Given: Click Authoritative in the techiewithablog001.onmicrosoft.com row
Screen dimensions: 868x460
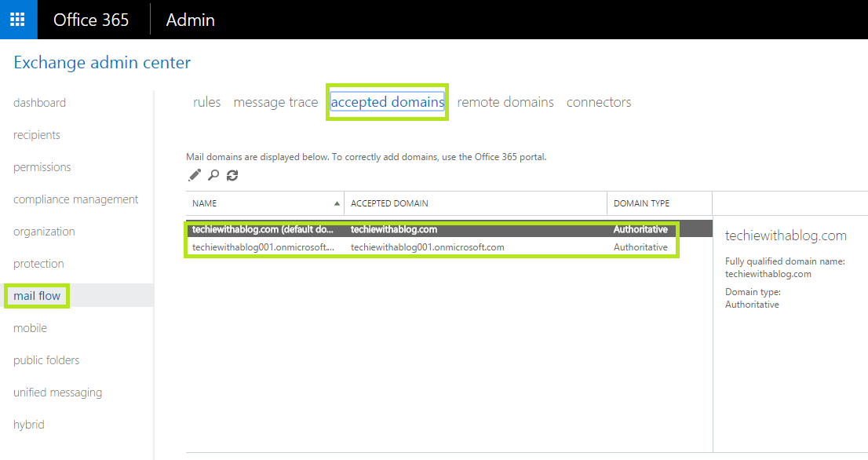Looking at the screenshot, I should [x=640, y=247].
